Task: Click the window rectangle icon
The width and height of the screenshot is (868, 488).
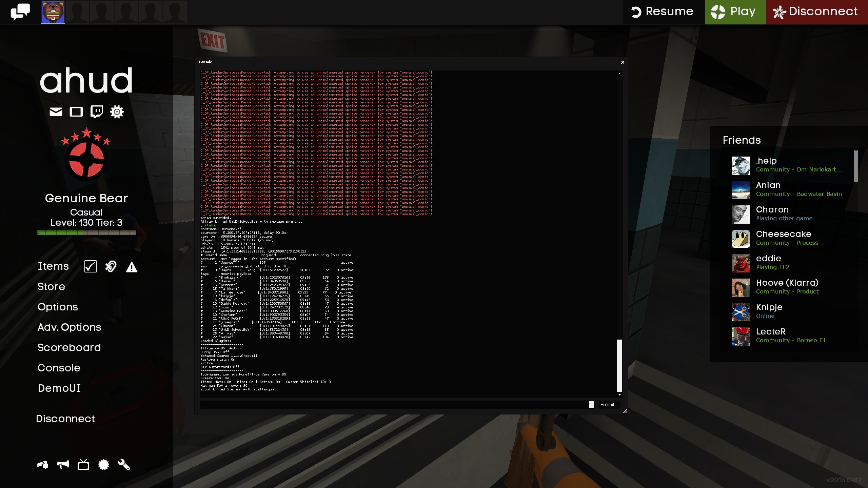Action: tap(76, 112)
